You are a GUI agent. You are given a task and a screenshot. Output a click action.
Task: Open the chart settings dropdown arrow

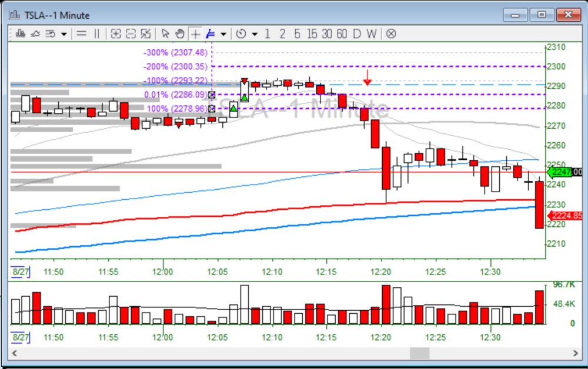point(64,34)
